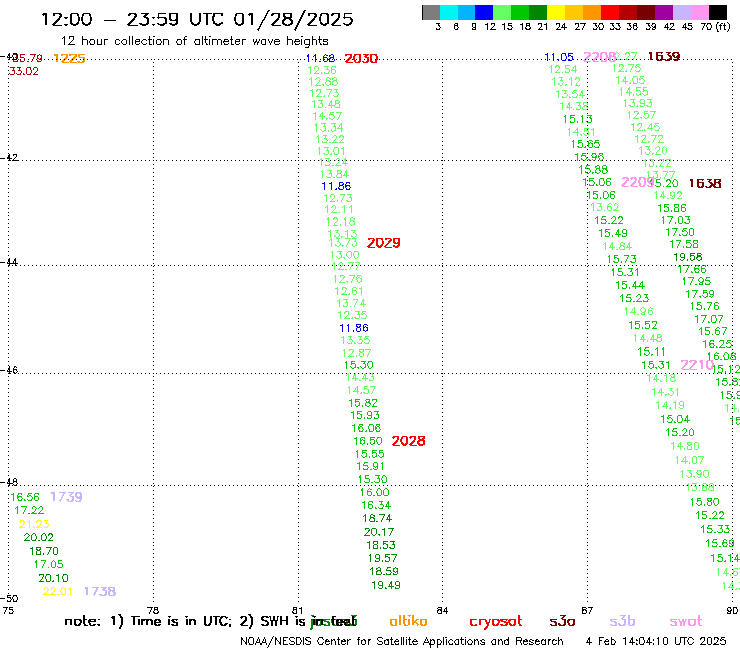Click the orange swatch in the legend bar
740x650 pixels.
pos(592,12)
